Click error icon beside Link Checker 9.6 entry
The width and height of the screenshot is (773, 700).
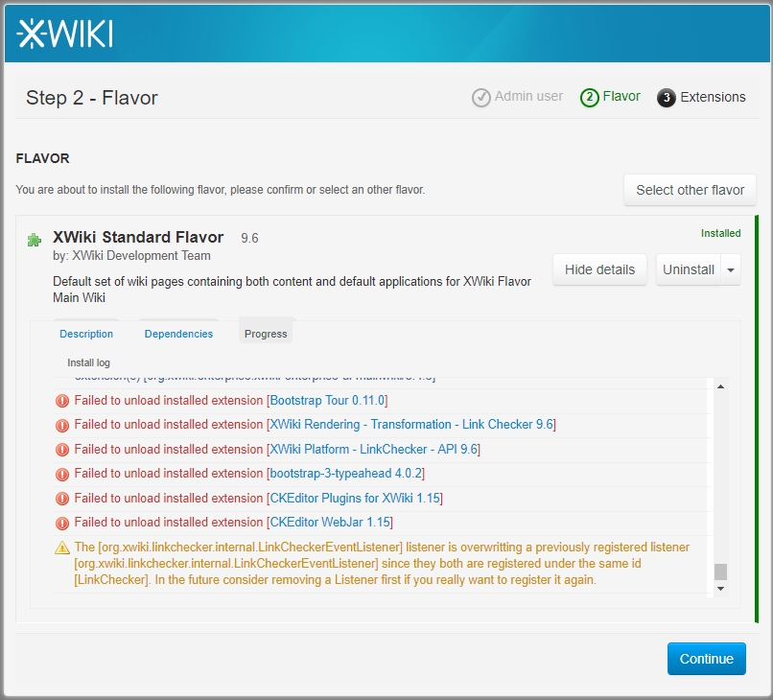pyautogui.click(x=62, y=425)
